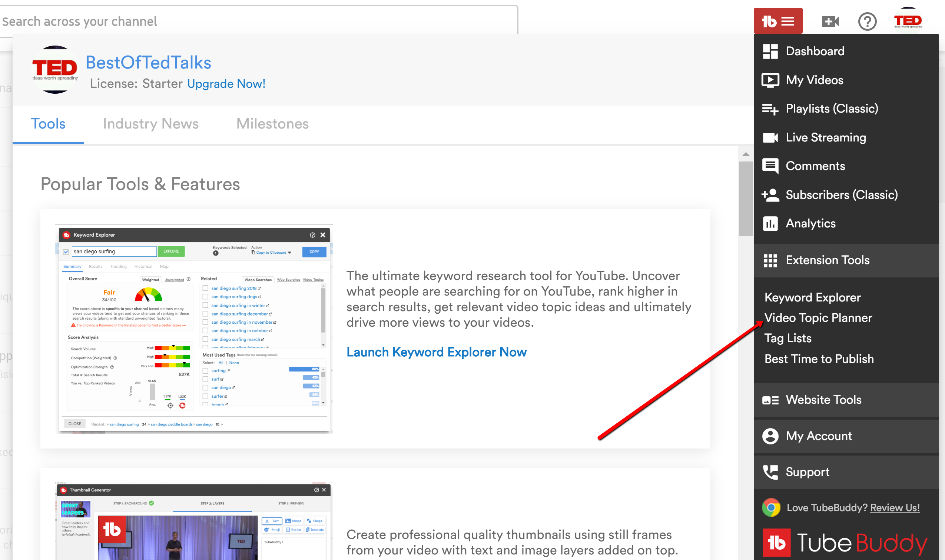Expand the My Account section
This screenshot has height=560, width=945.
click(x=819, y=436)
